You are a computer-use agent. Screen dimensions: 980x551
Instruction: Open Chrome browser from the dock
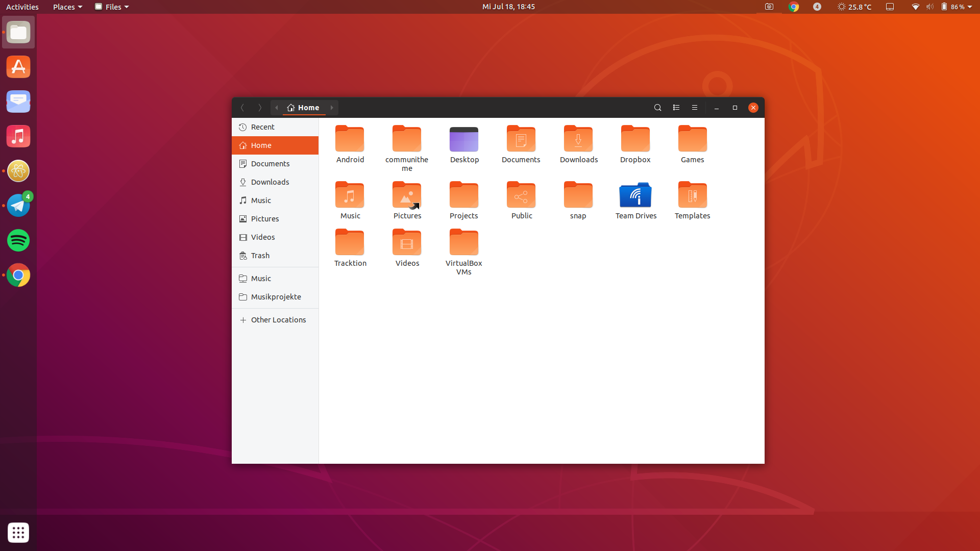(x=18, y=275)
